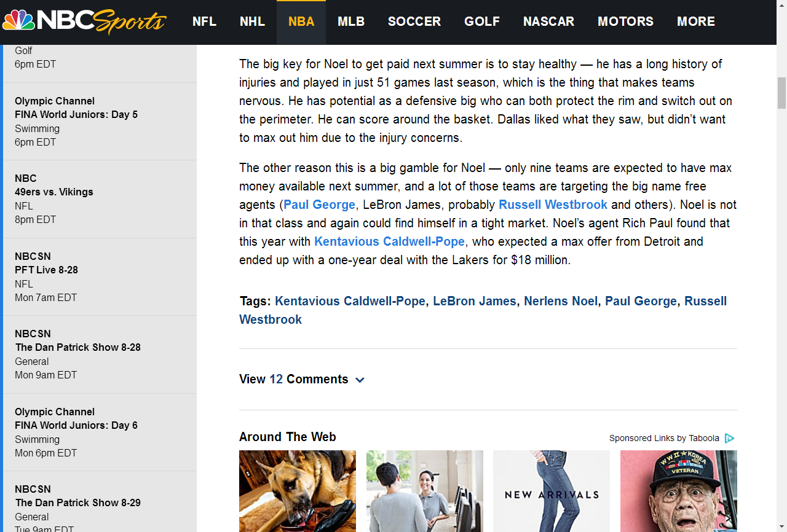Open the Kentavious Caldwell-Pope tag

[350, 301]
